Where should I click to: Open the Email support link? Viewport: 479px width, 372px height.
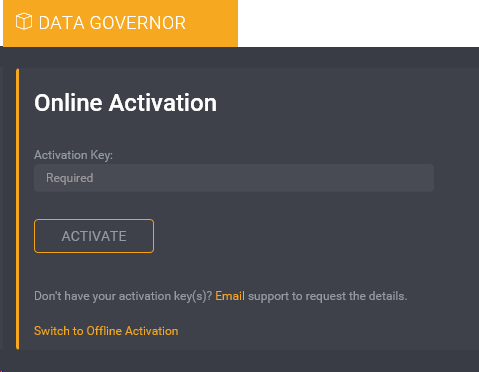pyautogui.click(x=230, y=296)
